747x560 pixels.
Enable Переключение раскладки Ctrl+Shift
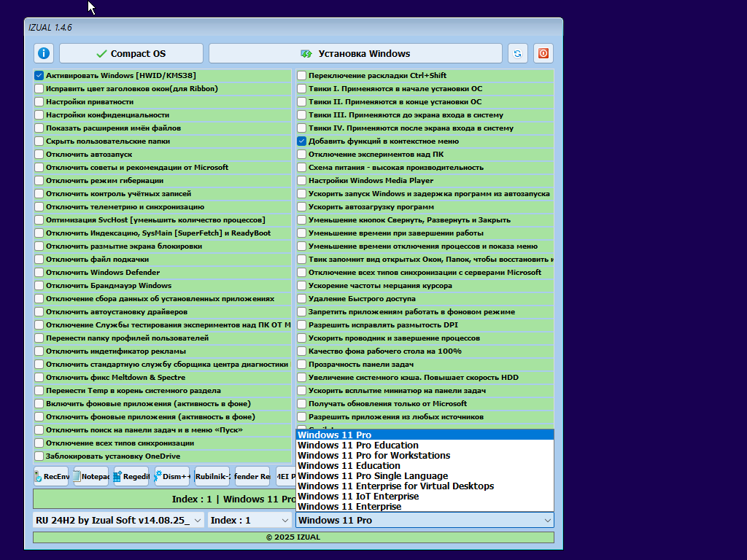pos(301,75)
